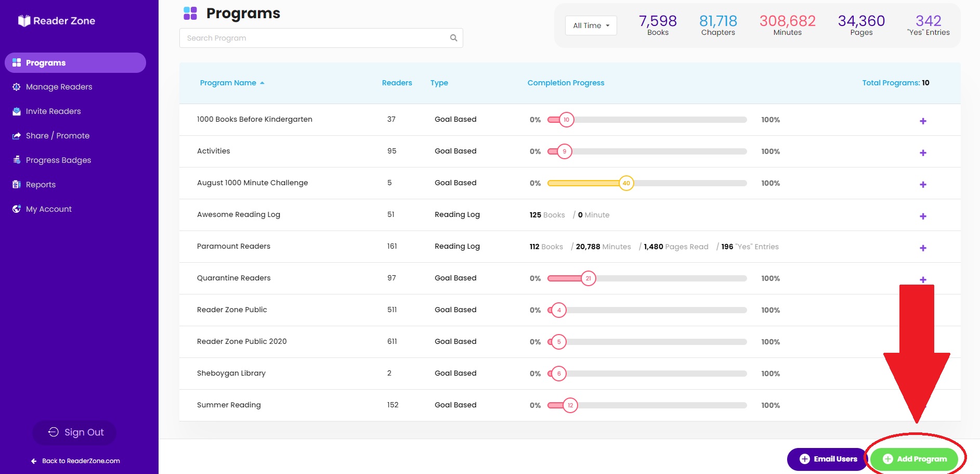Open the Programs sidebar menu item
This screenshot has width=980, height=474.
pyautogui.click(x=75, y=62)
